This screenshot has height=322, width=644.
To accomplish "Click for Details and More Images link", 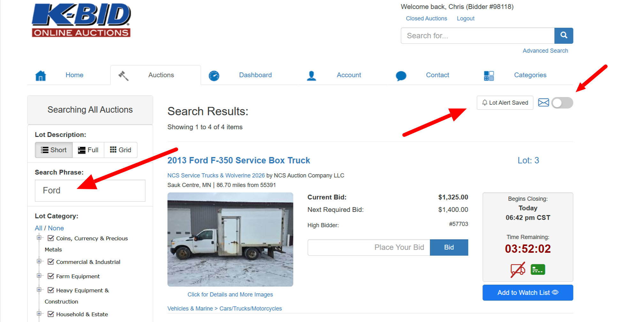I will click(230, 295).
